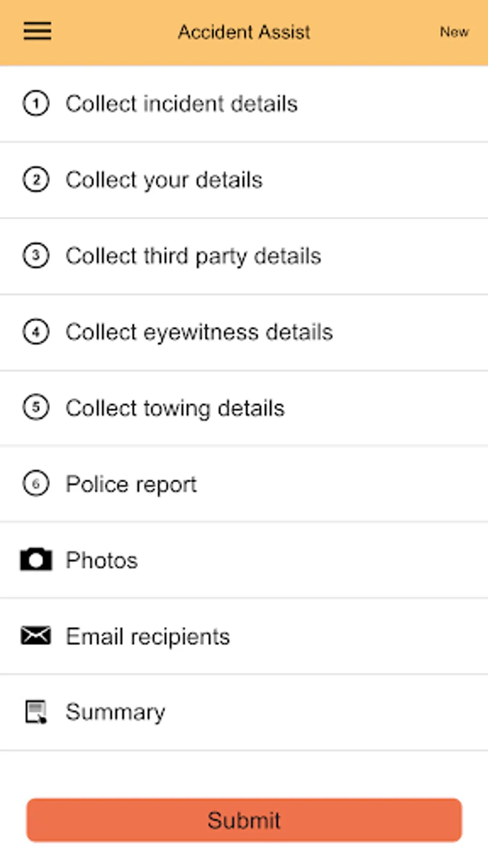Tap the step 5 circle icon
Screen dimensions: 488x868
36,407
